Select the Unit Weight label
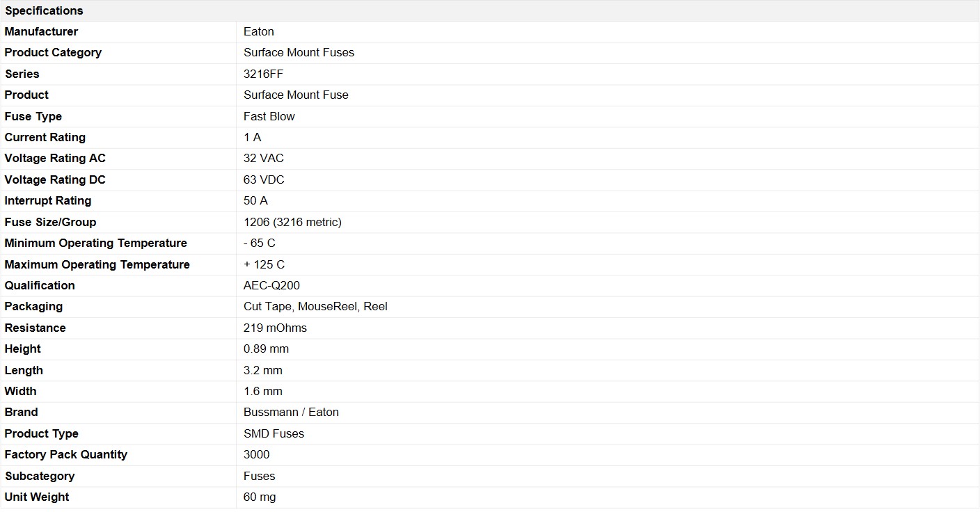The height and width of the screenshot is (512, 980). (37, 497)
